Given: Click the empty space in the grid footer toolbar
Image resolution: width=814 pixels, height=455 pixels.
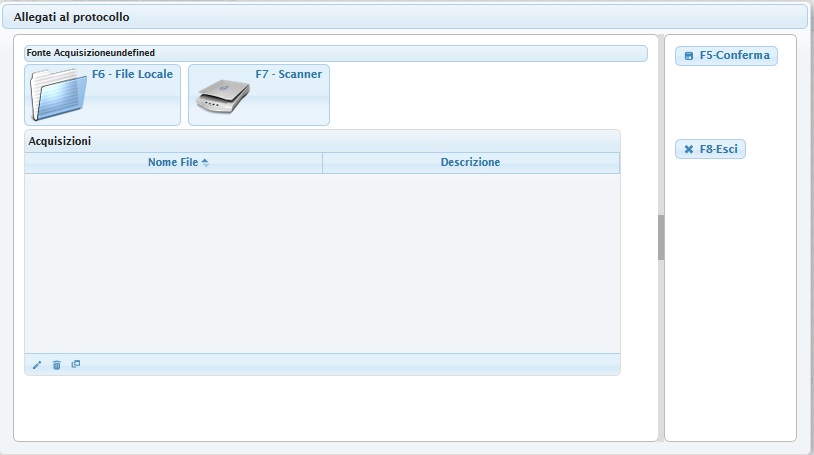Looking at the screenshot, I should coord(350,365).
